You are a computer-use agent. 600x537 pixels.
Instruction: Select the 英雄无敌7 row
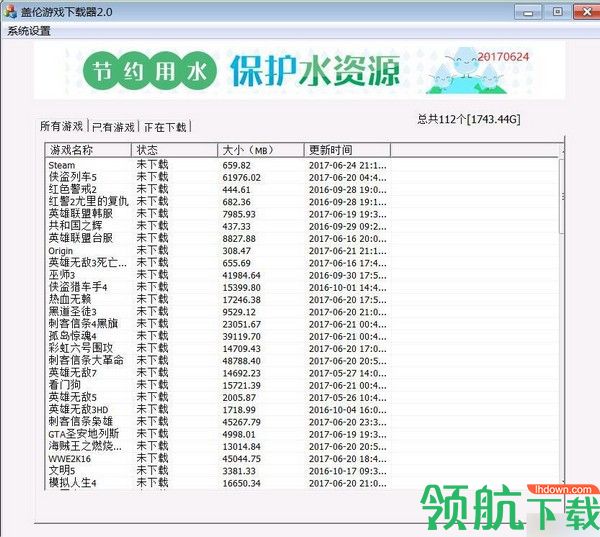302,374
